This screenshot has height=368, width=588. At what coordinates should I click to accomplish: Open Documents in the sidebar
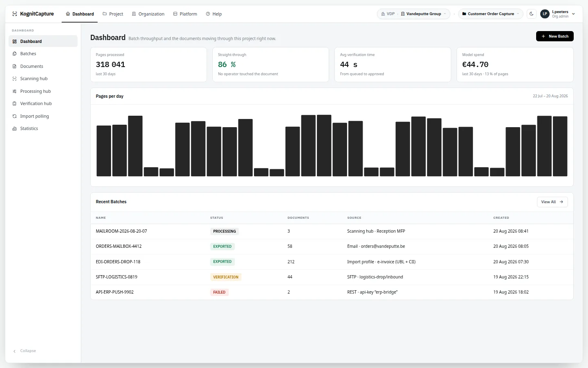(43, 66)
